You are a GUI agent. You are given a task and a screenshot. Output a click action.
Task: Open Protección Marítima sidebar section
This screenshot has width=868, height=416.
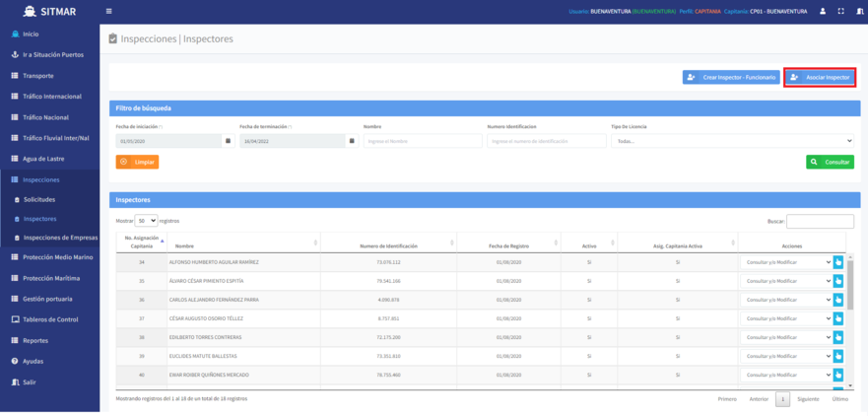50,278
